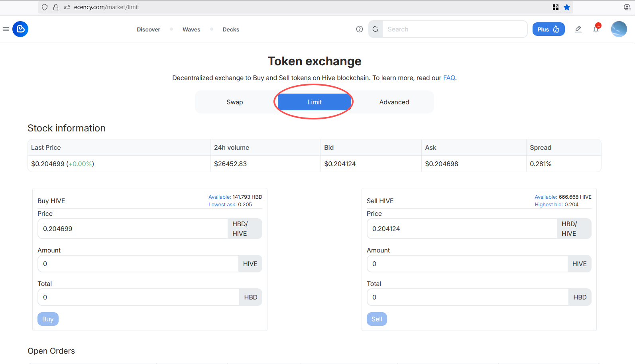Click the Sell HIVE panel title
The image size is (635, 364).
(x=380, y=201)
